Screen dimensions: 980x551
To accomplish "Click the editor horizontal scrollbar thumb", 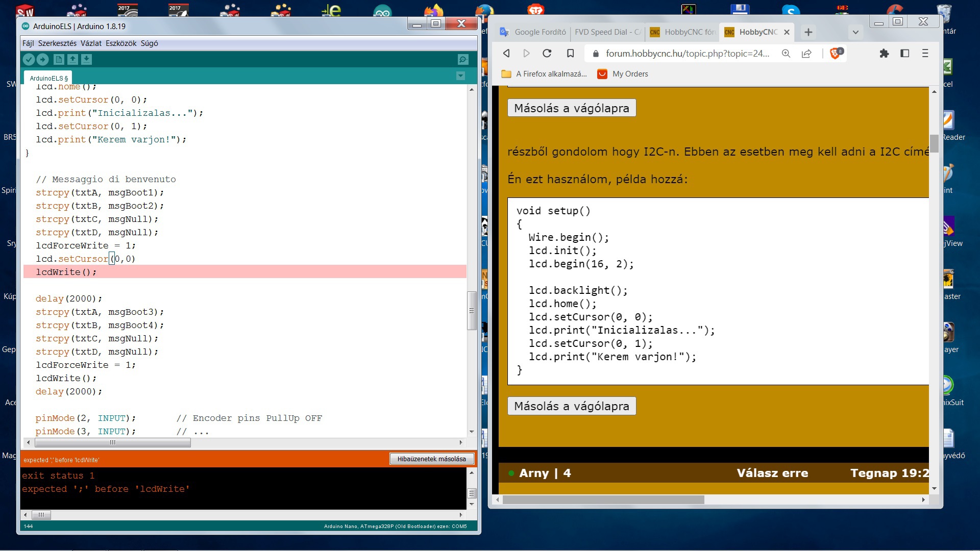I will point(112,443).
